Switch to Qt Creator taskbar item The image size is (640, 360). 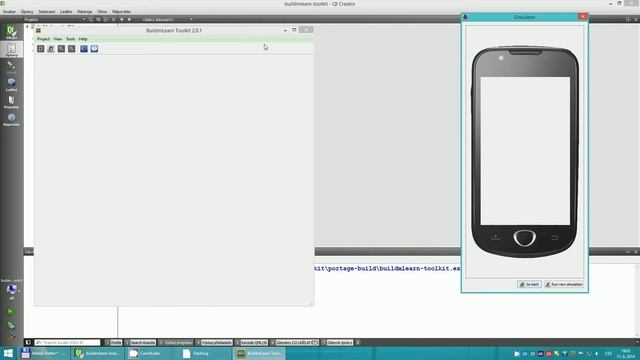click(x=98, y=353)
